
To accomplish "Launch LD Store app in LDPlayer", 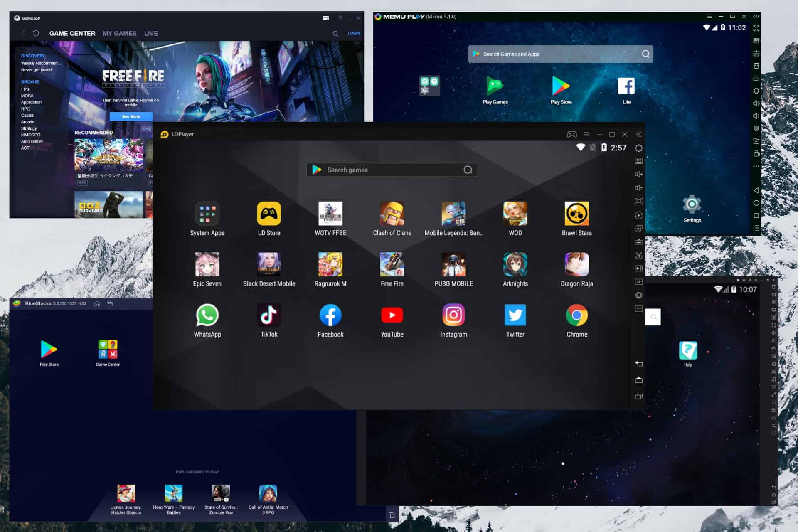I will pos(269,214).
